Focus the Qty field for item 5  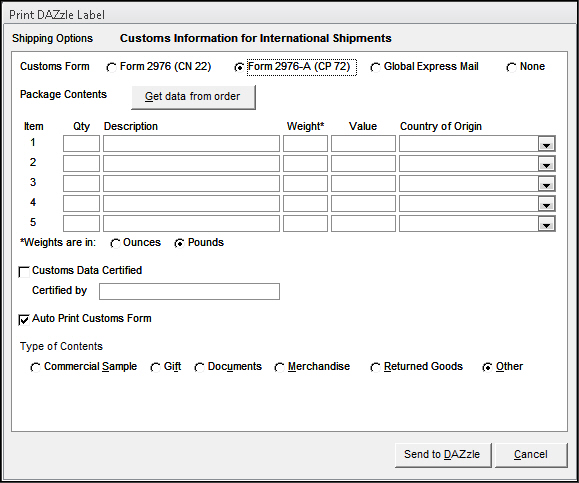coord(81,223)
